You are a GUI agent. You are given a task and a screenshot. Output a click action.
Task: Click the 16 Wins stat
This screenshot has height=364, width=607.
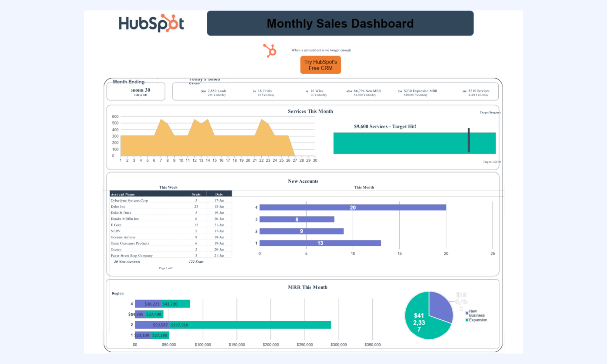click(316, 93)
